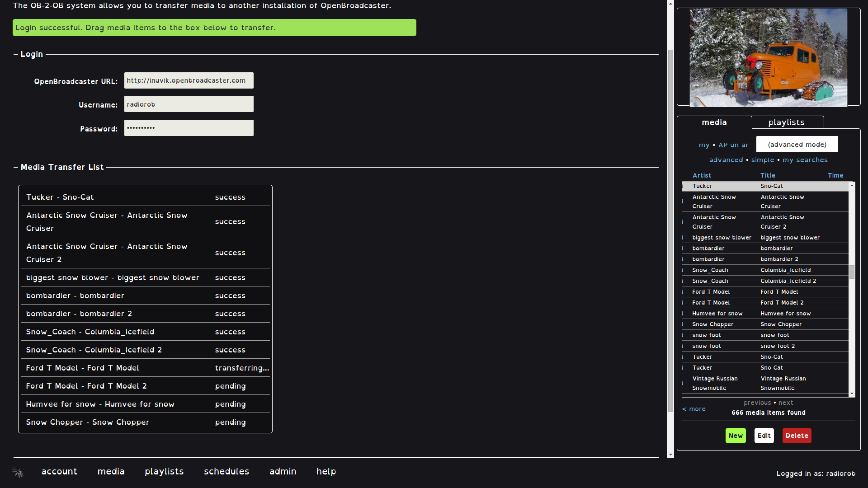The height and width of the screenshot is (488, 868).
Task: Select 'Ford T Model' row titled Ford T Model
Action: (x=765, y=292)
